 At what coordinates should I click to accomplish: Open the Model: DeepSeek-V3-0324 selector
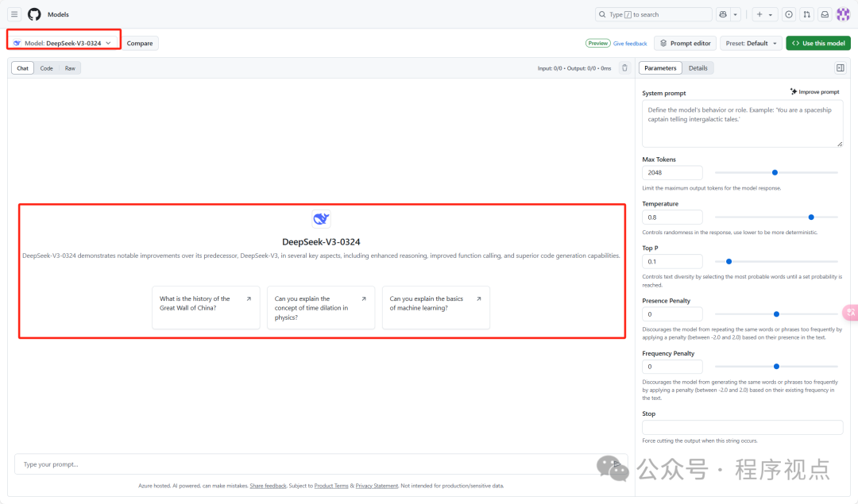63,43
